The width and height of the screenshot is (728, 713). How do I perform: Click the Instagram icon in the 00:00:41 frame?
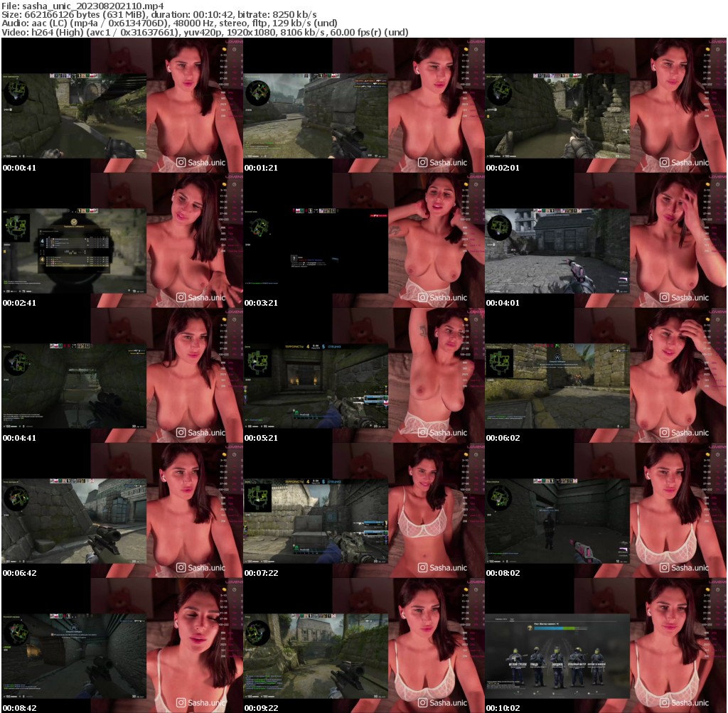[181, 163]
